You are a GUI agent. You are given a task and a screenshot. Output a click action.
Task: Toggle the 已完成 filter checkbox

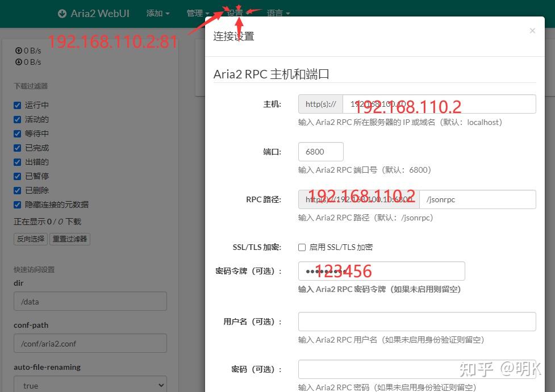click(16, 148)
